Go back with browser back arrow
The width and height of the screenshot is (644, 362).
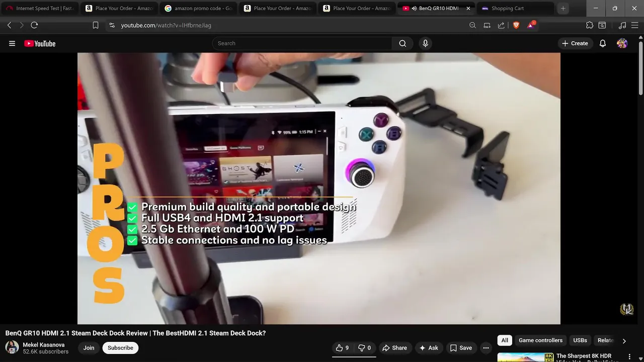click(x=9, y=25)
